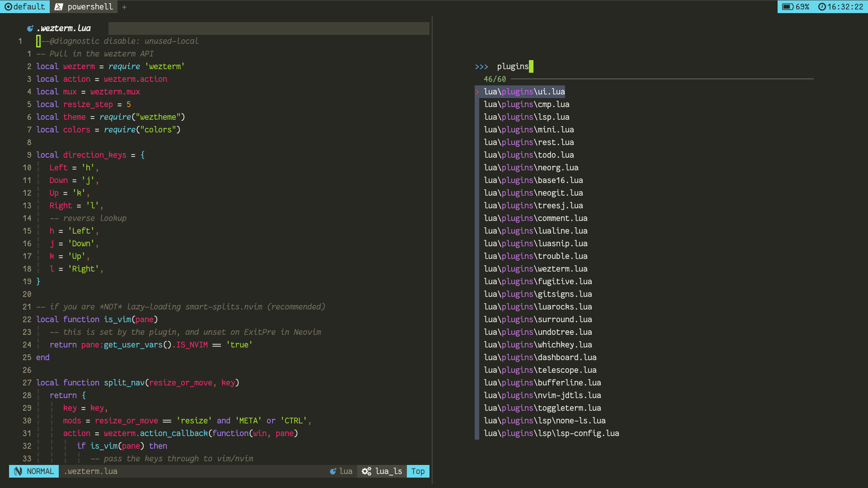Image resolution: width=868 pixels, height=488 pixels.
Task: Select lua\plugins\luasnip.lua result
Action: tap(536, 244)
